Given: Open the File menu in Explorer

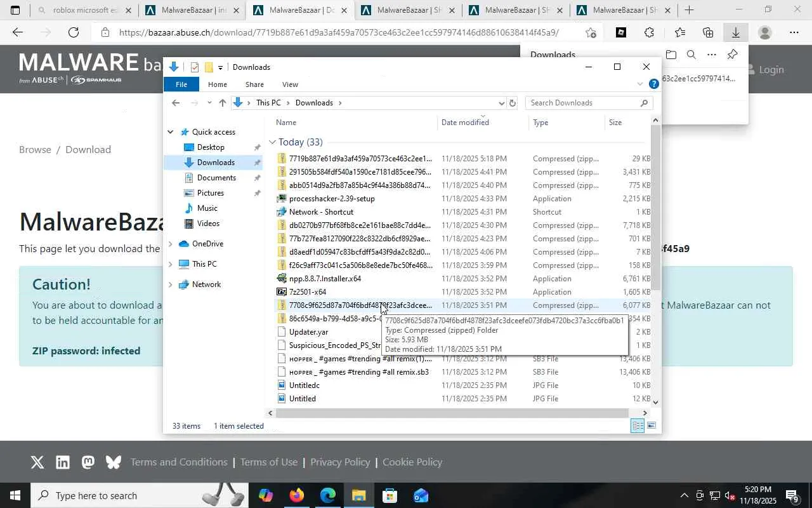Looking at the screenshot, I should tap(181, 84).
